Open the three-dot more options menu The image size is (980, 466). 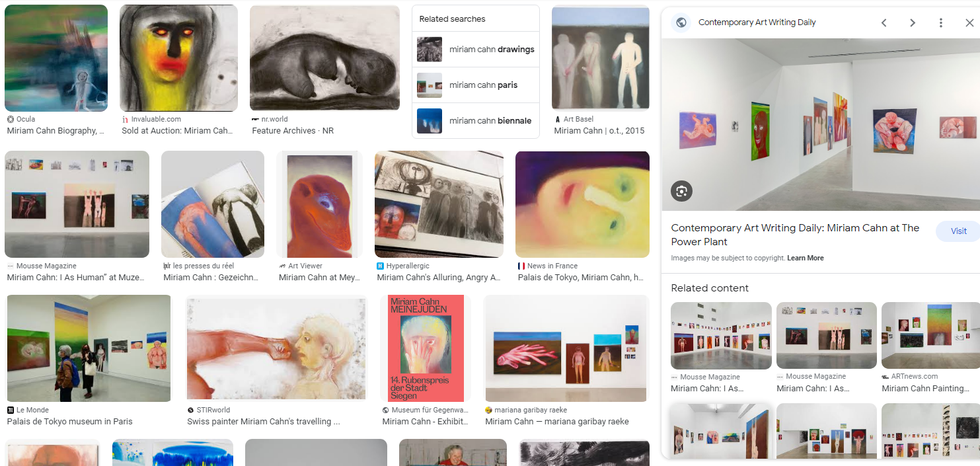click(941, 22)
